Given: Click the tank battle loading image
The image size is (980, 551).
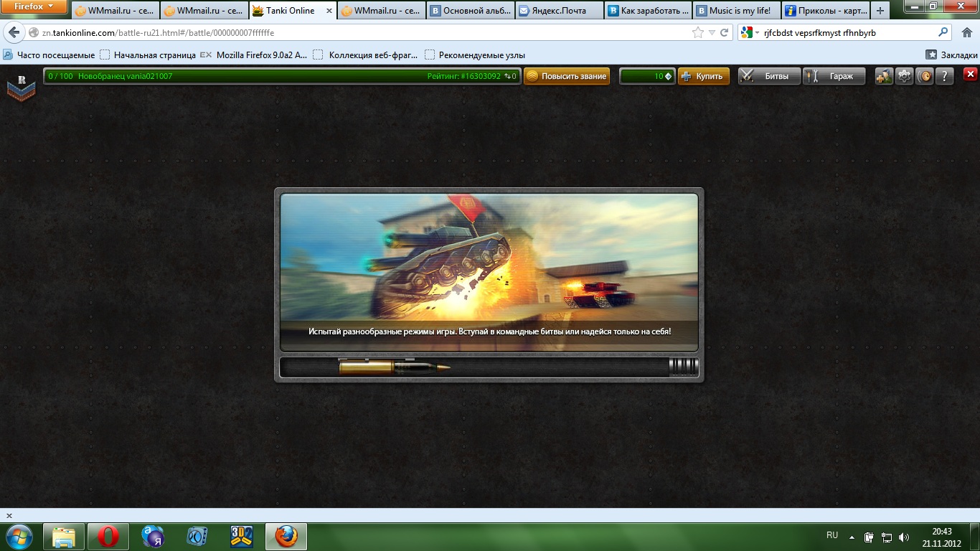Looking at the screenshot, I should pyautogui.click(x=489, y=272).
